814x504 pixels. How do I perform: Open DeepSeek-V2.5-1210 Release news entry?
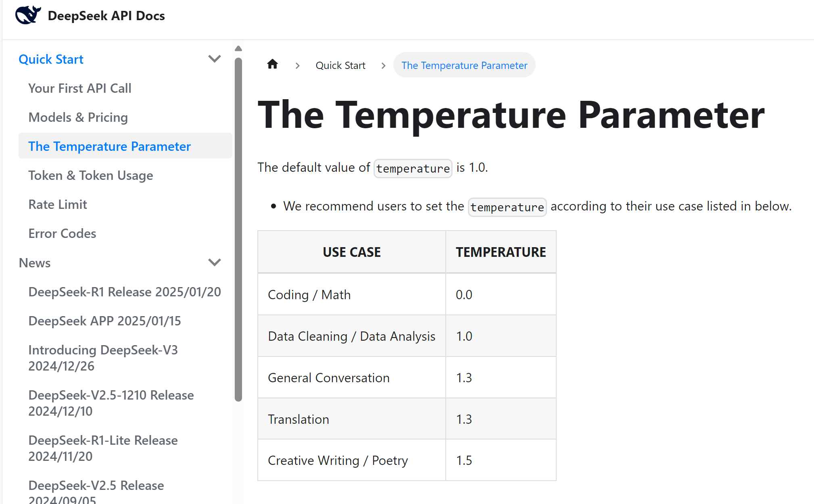click(x=111, y=403)
